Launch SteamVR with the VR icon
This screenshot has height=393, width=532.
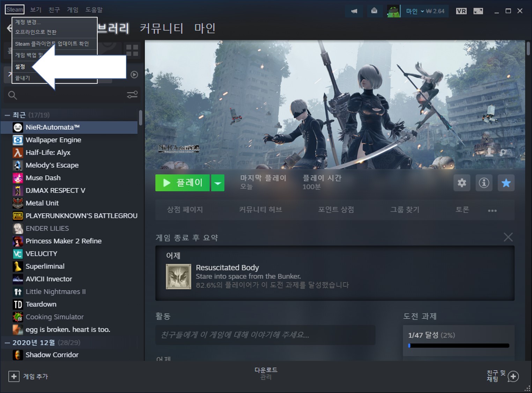[461, 11]
